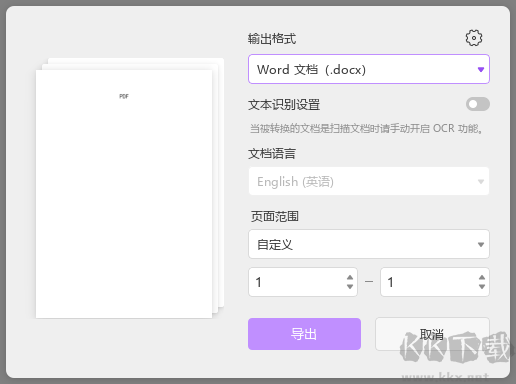The height and width of the screenshot is (384, 516).
Task: Click the 页面范围 label
Action: point(275,216)
